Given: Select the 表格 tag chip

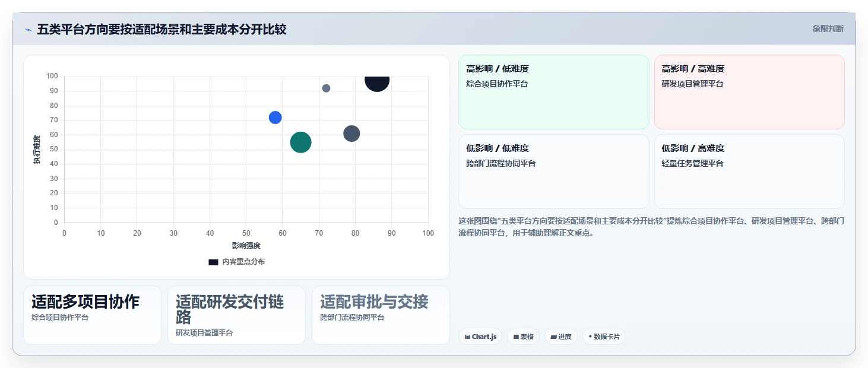Looking at the screenshot, I should [x=523, y=337].
